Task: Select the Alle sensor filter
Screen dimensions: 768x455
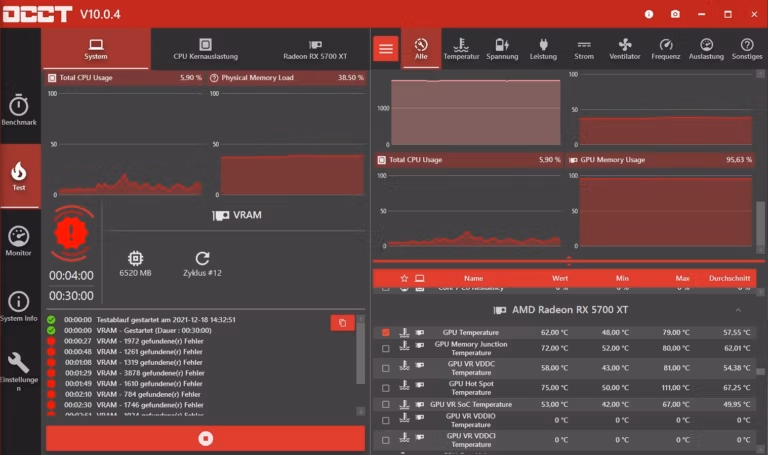Action: click(x=421, y=49)
